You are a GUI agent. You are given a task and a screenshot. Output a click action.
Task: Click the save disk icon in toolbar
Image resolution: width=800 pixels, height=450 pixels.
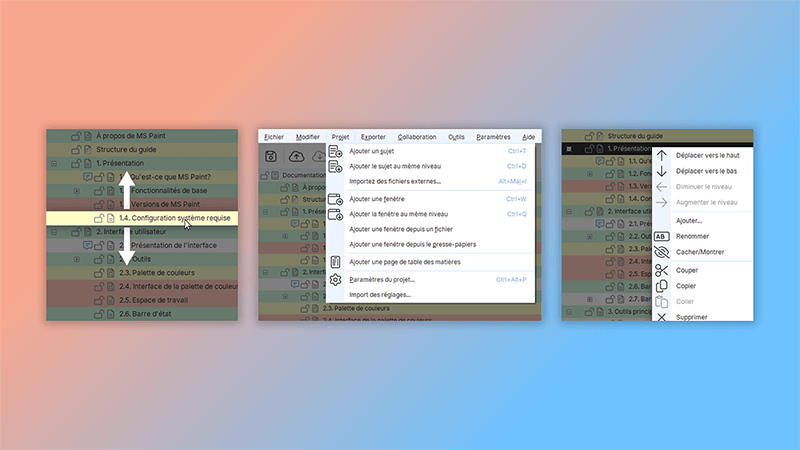click(271, 156)
